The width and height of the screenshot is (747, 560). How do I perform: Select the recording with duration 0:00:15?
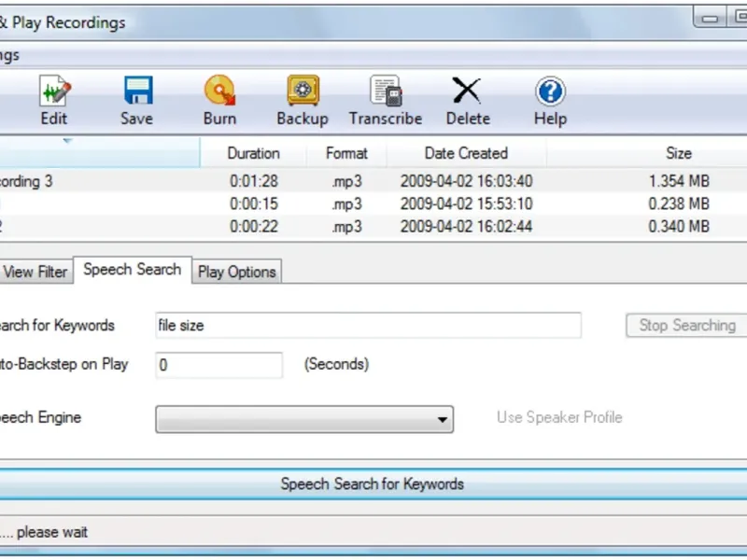point(373,203)
